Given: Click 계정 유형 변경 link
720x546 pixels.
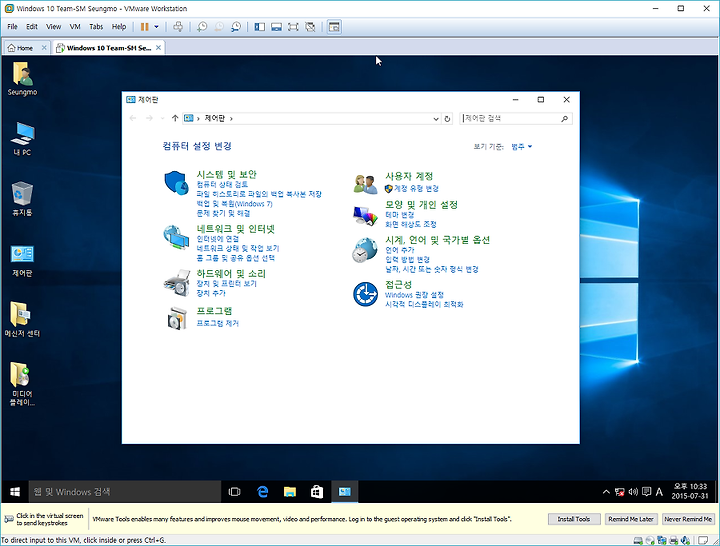Looking at the screenshot, I should point(416,189).
